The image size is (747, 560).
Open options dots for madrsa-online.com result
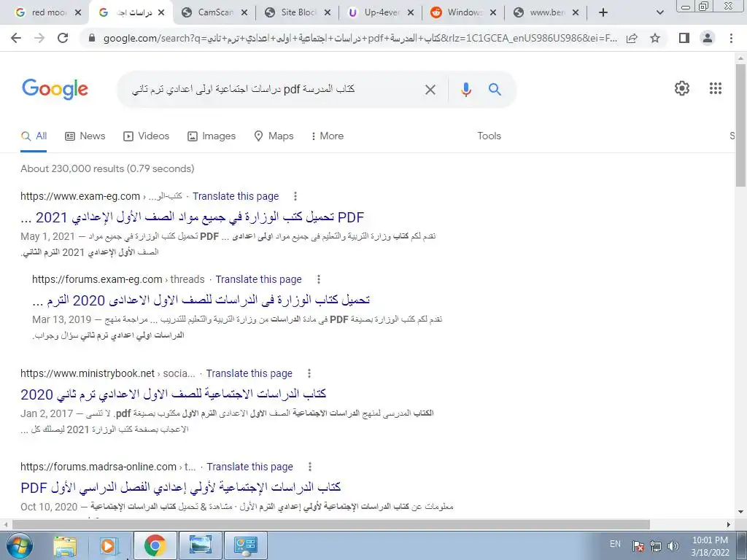(309, 467)
